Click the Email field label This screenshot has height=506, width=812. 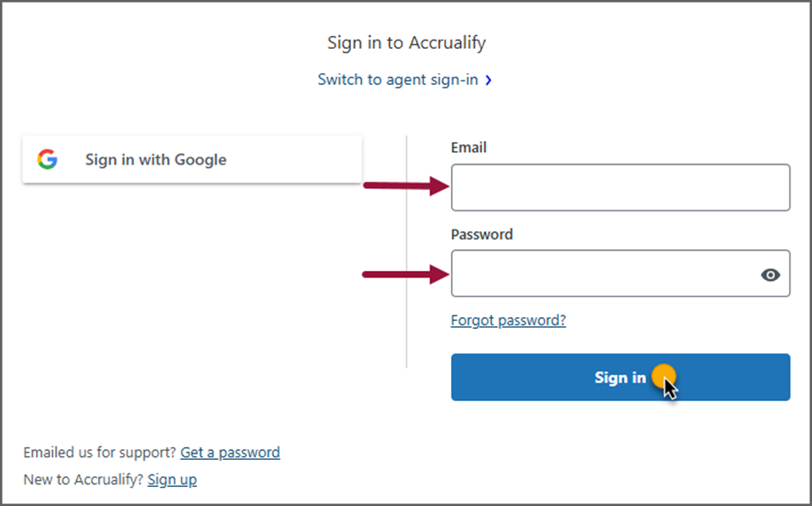pyautogui.click(x=468, y=147)
